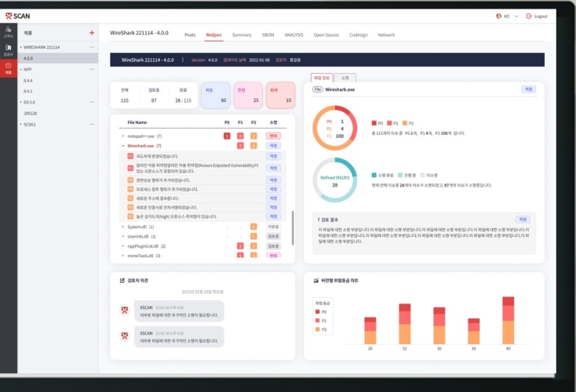
Task: Open the customer section in dark sidebar
Action: click(8, 32)
